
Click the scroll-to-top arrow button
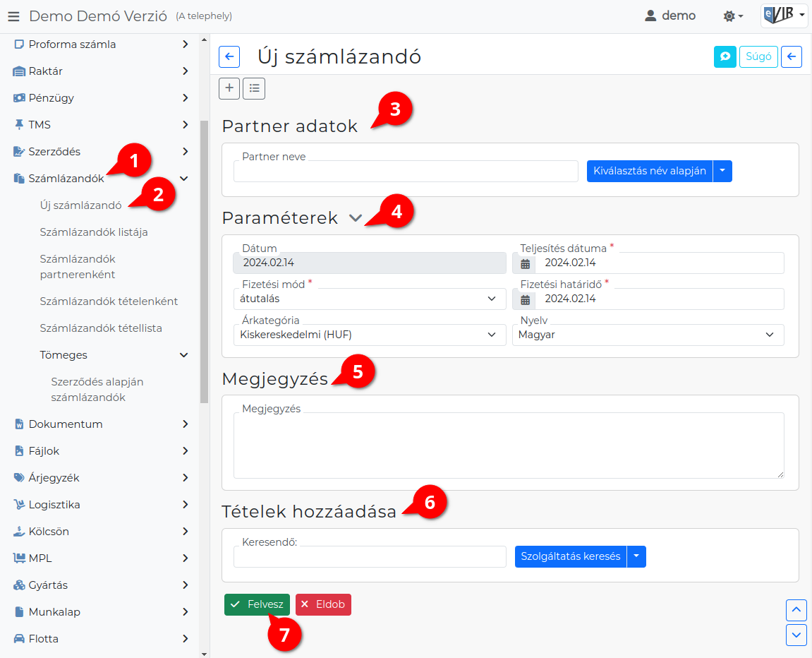(796, 610)
